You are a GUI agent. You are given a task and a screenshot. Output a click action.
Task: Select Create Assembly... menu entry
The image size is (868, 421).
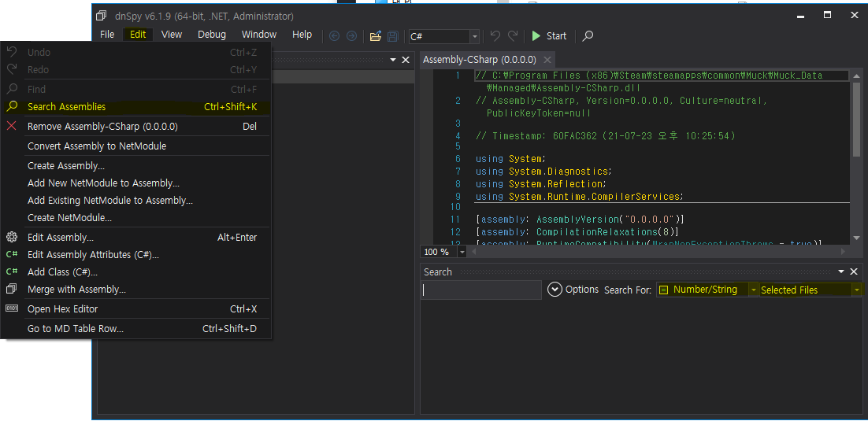136,166
